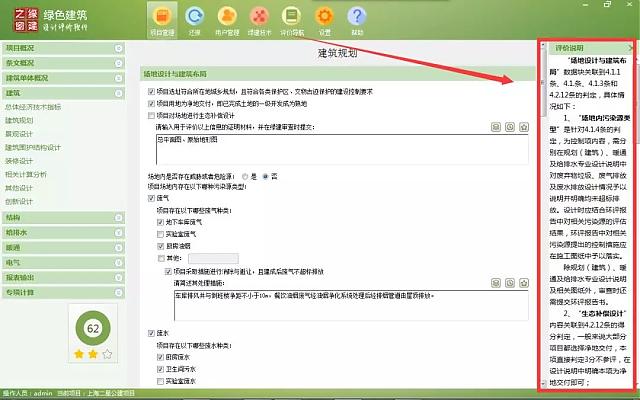Toggle 项目采取措施进行消除与避让 checkbox

pyautogui.click(x=168, y=271)
